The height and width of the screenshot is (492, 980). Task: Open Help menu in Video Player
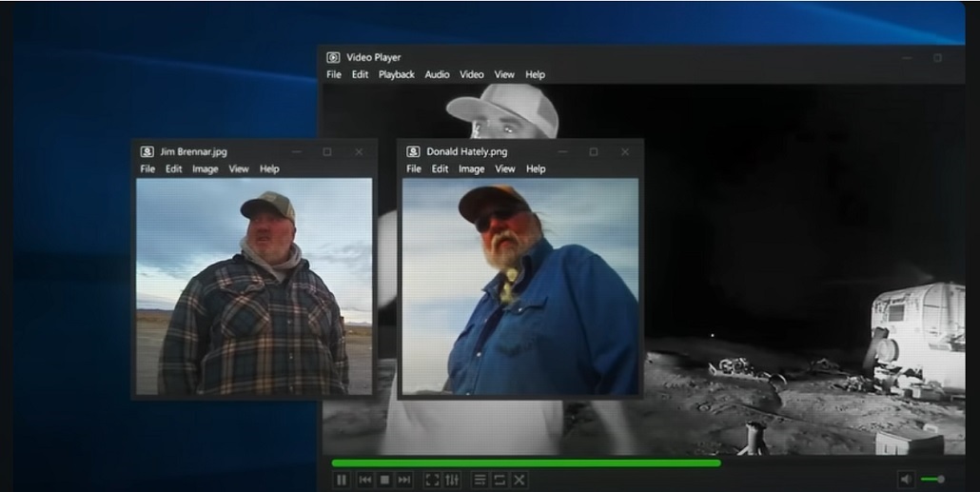(535, 74)
